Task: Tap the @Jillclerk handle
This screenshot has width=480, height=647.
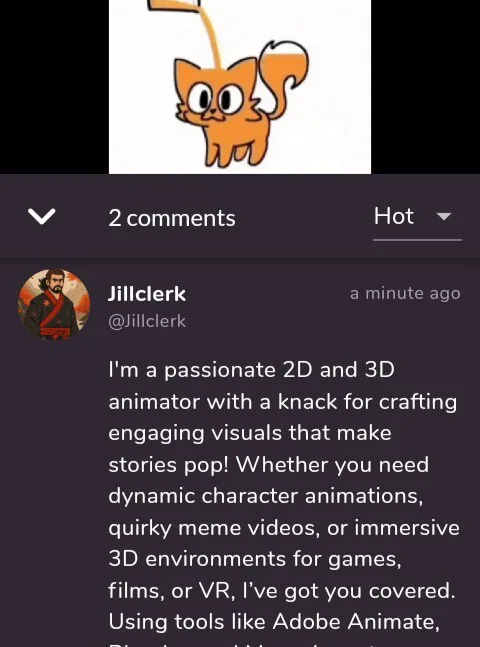Action: tap(147, 321)
